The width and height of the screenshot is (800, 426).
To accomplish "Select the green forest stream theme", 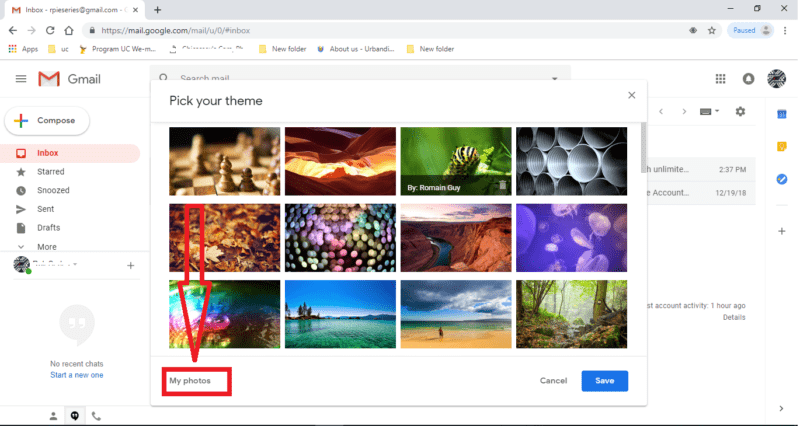I will pyautogui.click(x=571, y=314).
